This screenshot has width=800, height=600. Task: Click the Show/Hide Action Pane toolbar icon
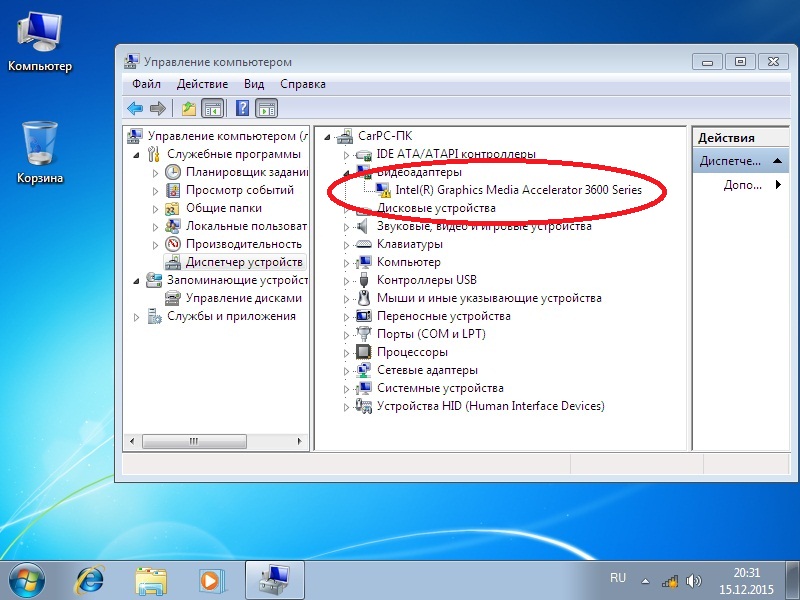click(266, 108)
